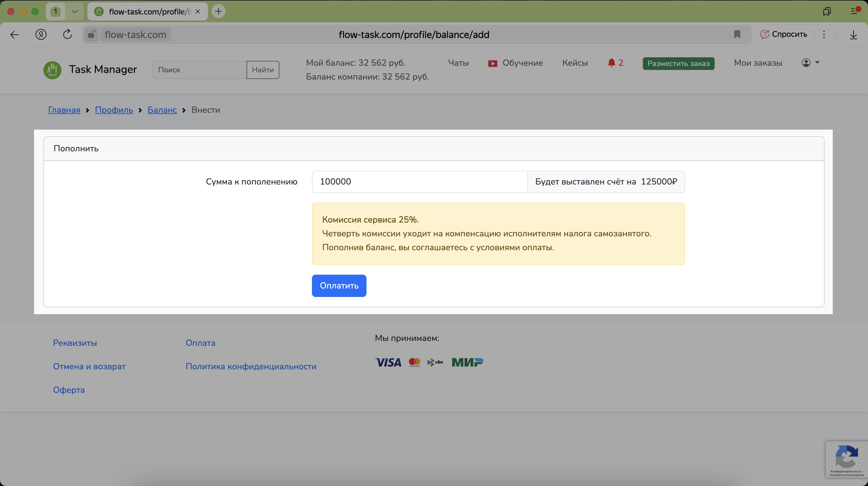868x486 pixels.
Task: Click the Сумма к пополнению amount field
Action: [420, 182]
